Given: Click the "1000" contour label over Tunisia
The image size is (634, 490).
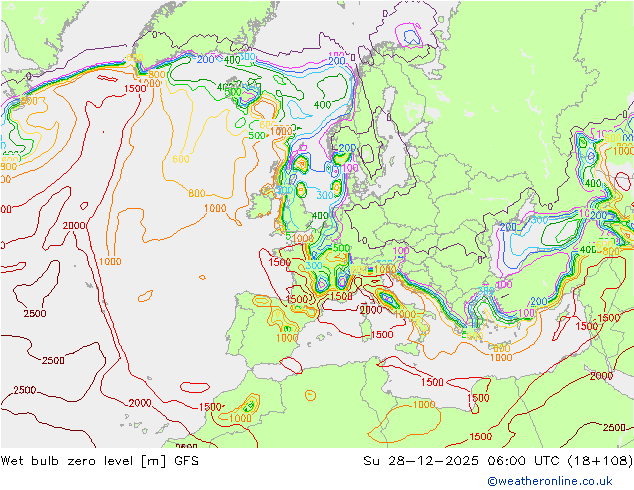Looking at the screenshot, I should coord(424,404).
